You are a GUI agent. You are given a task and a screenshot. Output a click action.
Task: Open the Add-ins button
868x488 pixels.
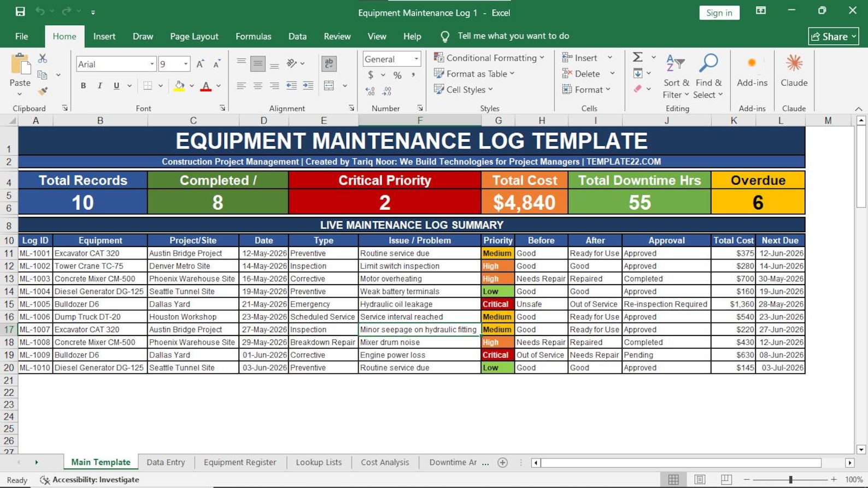point(752,70)
